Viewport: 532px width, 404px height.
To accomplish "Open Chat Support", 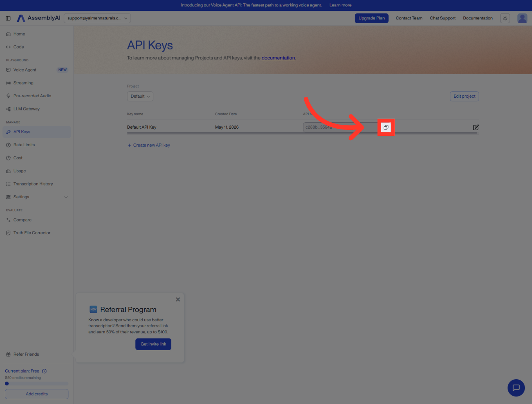I will click(443, 18).
